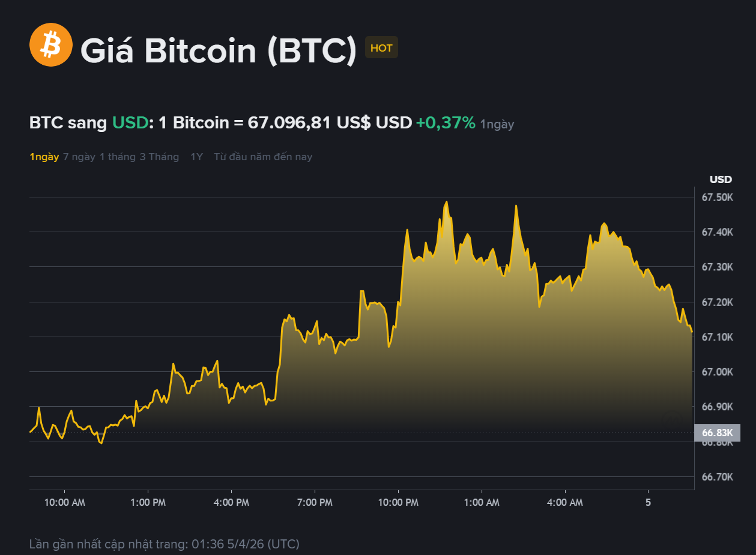Click the Bitcoin logo icon

tap(50, 44)
